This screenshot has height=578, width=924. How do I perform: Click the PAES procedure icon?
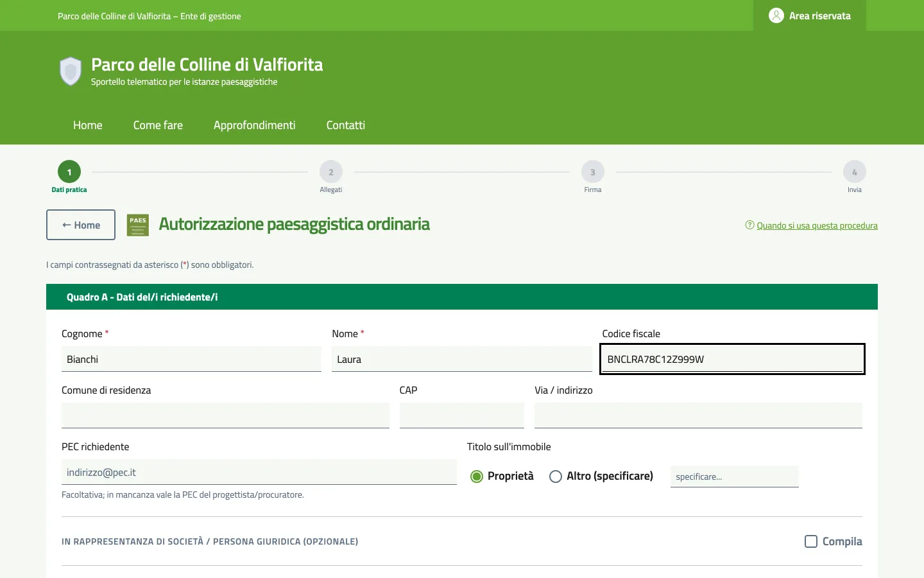pos(138,225)
